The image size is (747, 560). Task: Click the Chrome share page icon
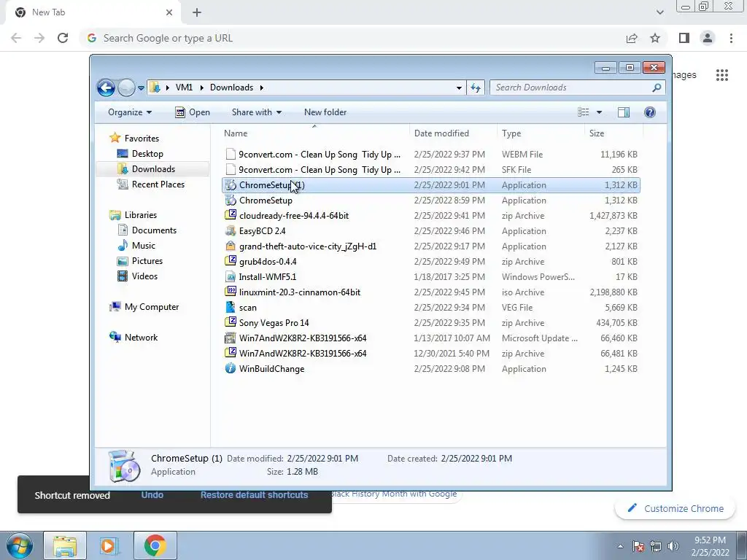coord(632,38)
